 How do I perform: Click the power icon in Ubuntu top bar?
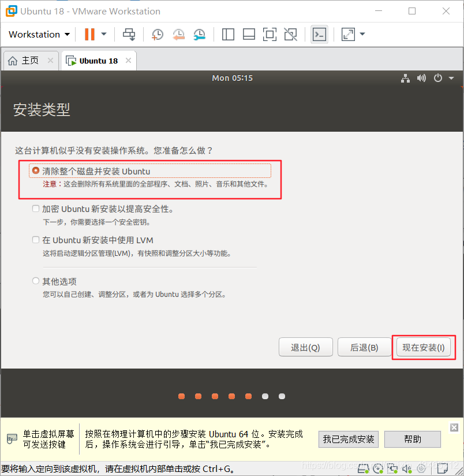[437, 78]
